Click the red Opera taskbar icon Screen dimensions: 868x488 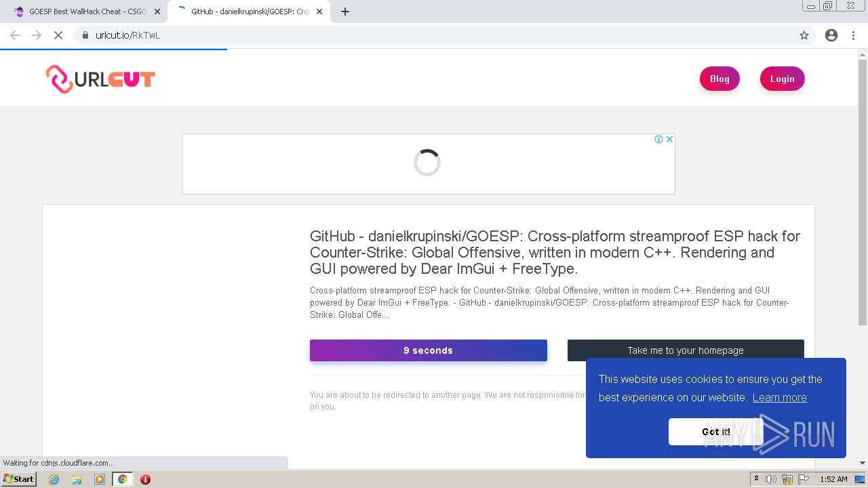(x=145, y=479)
